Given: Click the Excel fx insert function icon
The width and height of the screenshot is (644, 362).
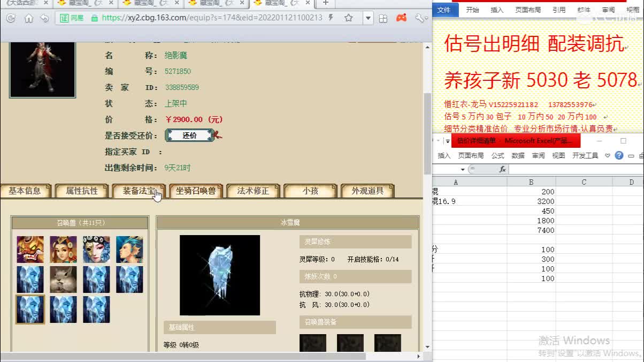Looking at the screenshot, I should [x=502, y=169].
